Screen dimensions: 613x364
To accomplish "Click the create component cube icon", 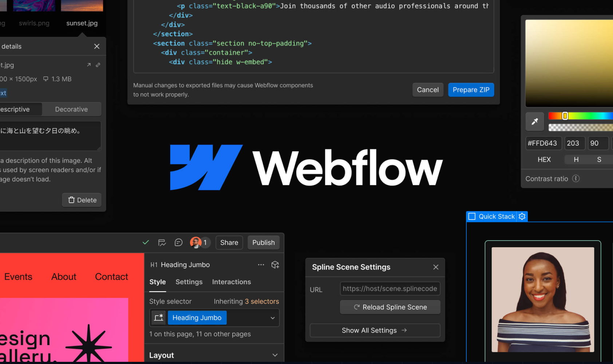I will [x=275, y=265].
